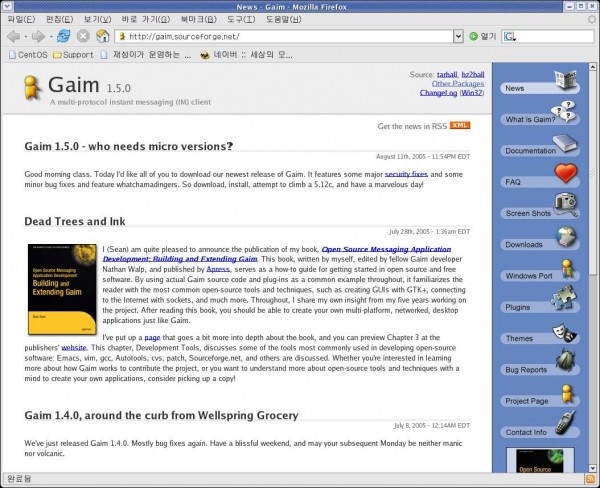Click the orange XML RSS badge
Image resolution: width=600 pixels, height=488 pixels.
[460, 125]
